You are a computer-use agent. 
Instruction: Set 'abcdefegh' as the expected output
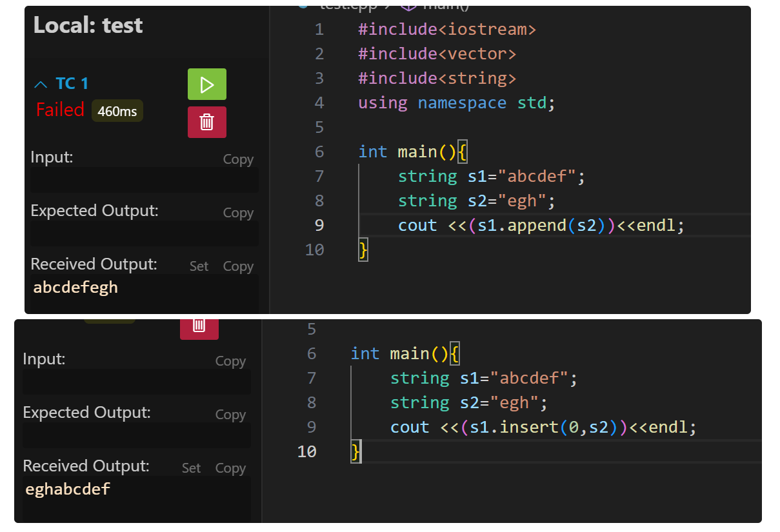click(199, 266)
